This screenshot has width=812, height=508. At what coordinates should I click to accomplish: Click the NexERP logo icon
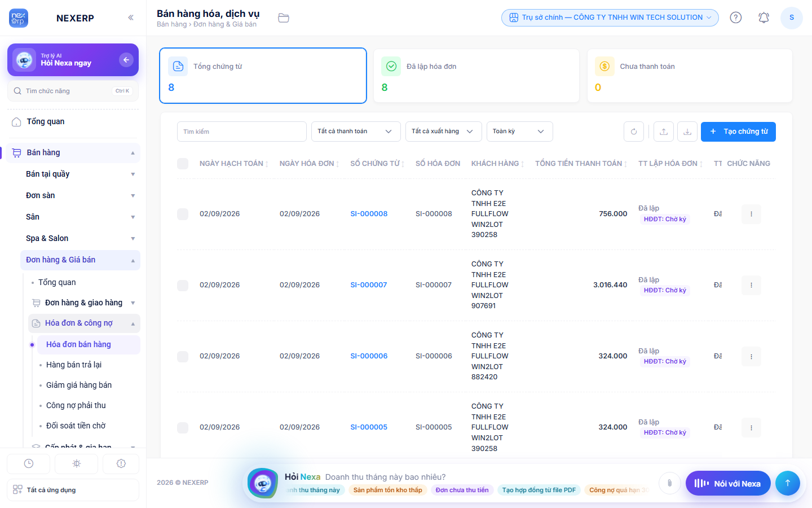pos(19,18)
